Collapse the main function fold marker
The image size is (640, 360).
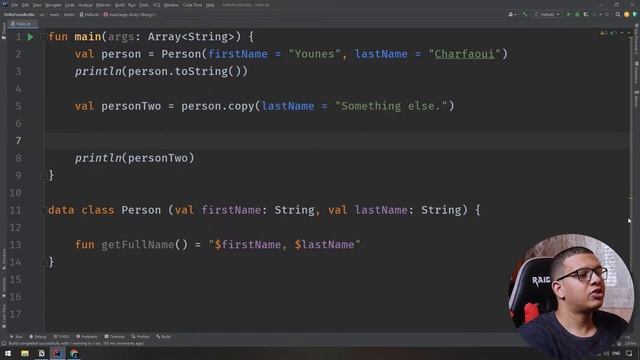click(x=43, y=37)
